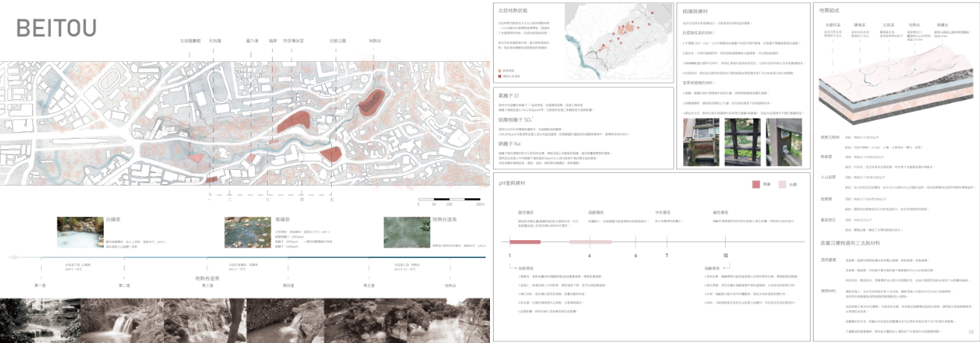Click the 第三灘 timeline marker
The image size is (980, 343).
coord(207,285)
